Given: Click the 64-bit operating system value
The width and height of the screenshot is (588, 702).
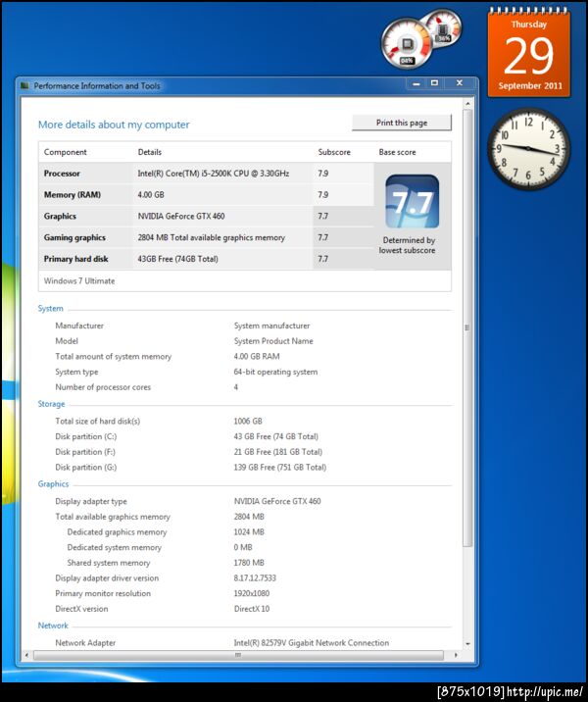Looking at the screenshot, I should [275, 372].
